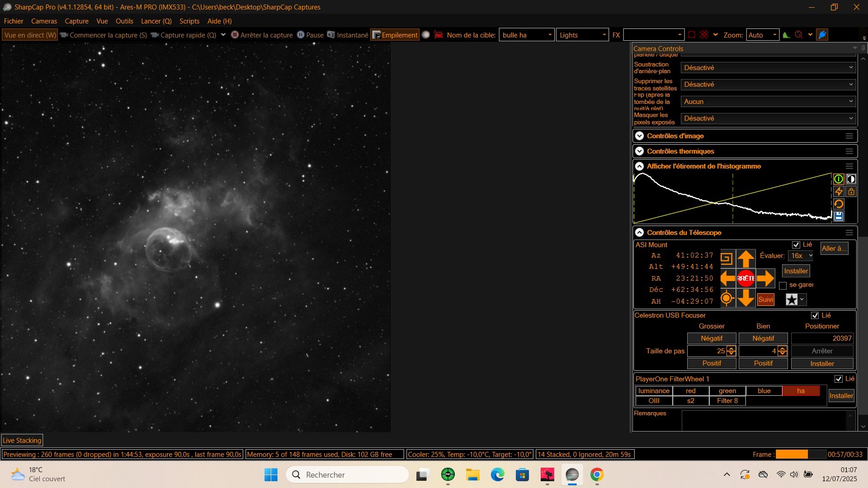Click the blue plug icon in toolbar

pos(822,35)
